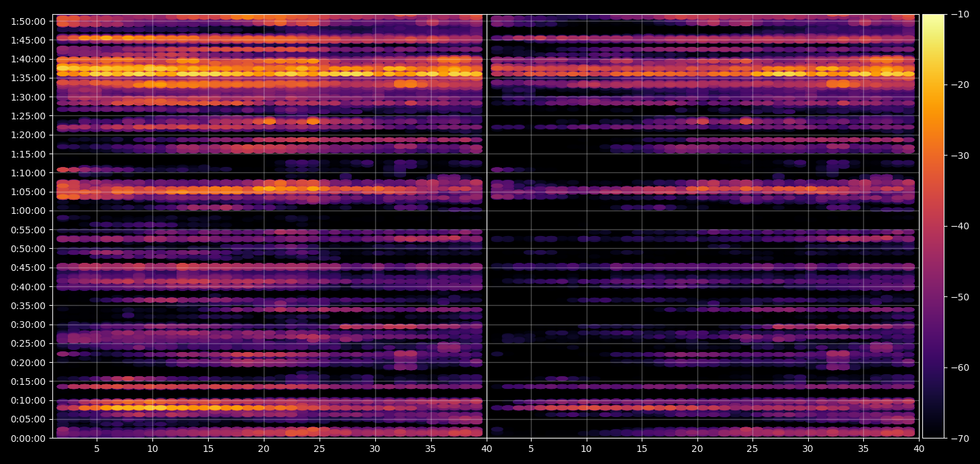This screenshot has width=980, height=464.
Task: Click the 1:35:00 y-axis time label
Action: pyautogui.click(x=29, y=78)
